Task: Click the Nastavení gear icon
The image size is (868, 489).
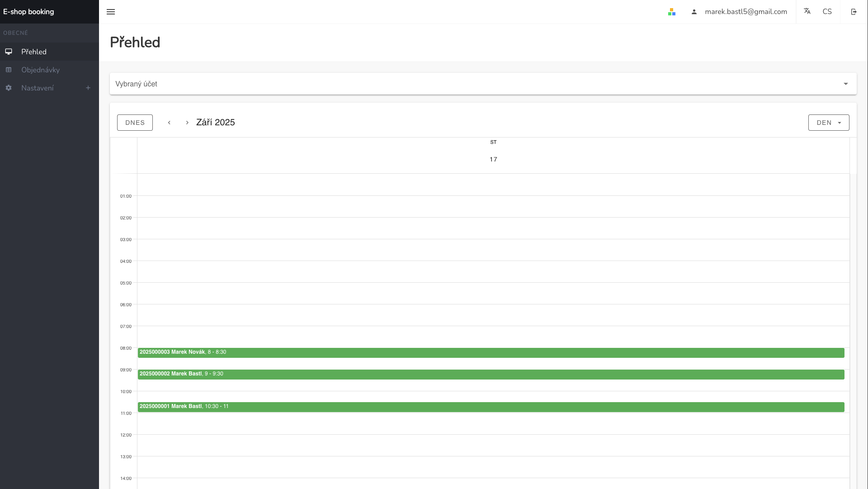Action: 9,88
